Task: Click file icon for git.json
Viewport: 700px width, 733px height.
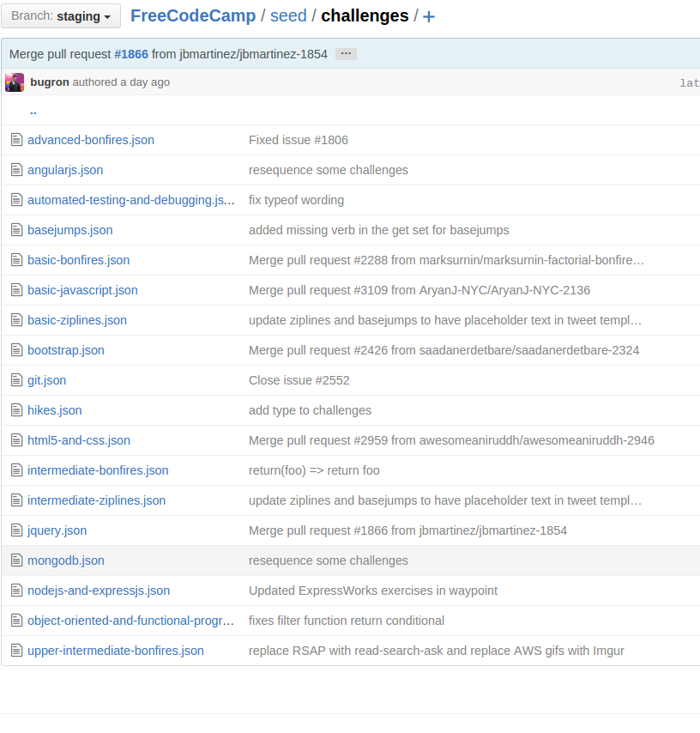Action: click(x=17, y=379)
